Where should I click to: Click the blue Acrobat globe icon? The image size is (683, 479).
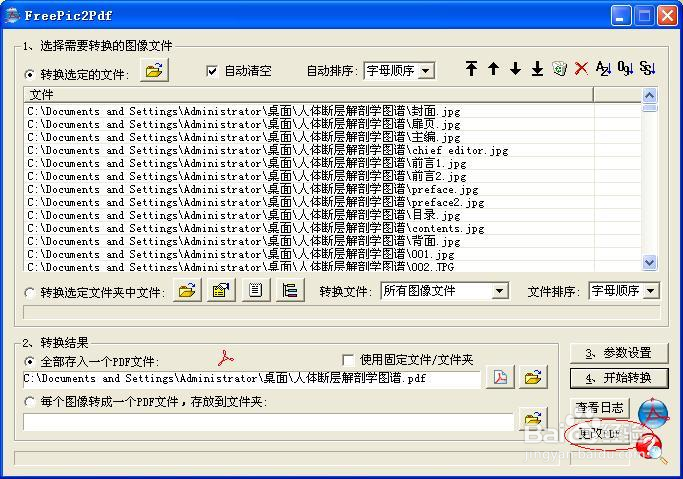pos(653,412)
